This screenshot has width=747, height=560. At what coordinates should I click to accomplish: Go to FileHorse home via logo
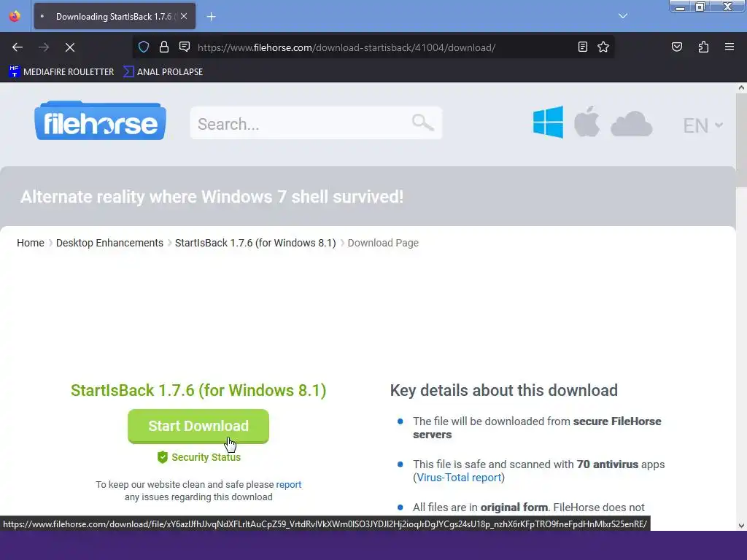pyautogui.click(x=100, y=121)
